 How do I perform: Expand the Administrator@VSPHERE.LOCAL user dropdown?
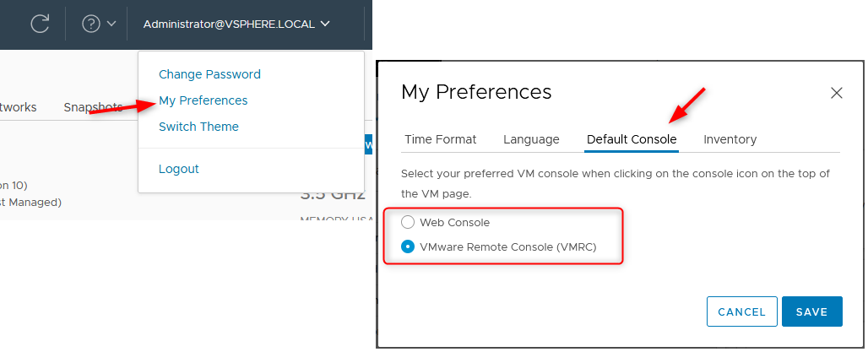tap(236, 24)
